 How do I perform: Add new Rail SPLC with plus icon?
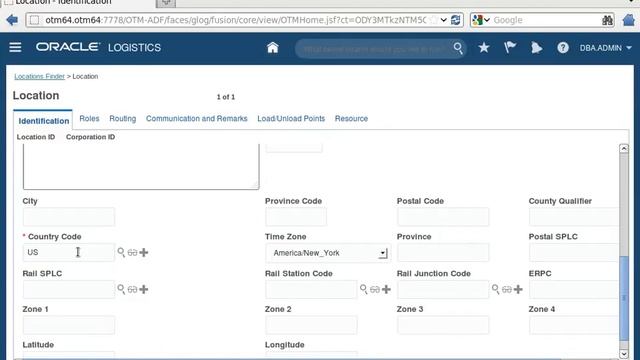144,289
